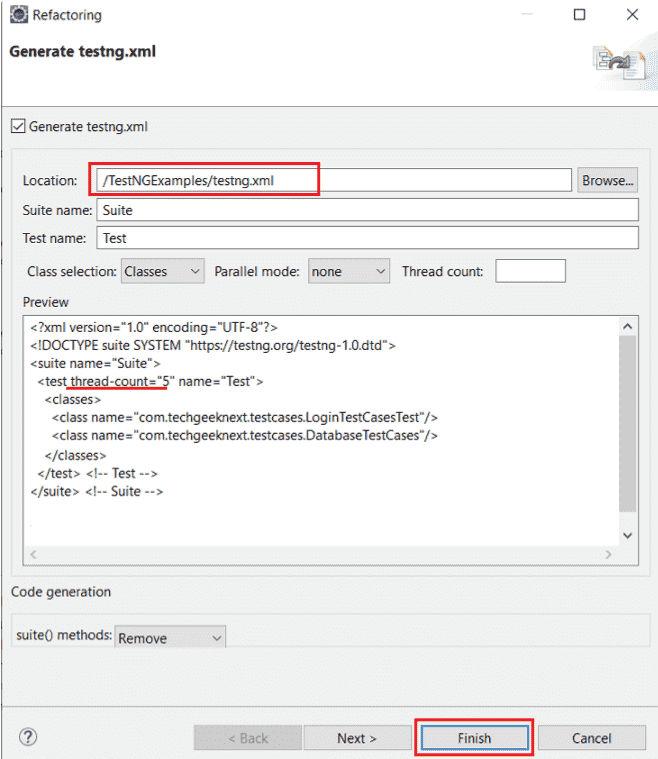The width and height of the screenshot is (658, 759).
Task: Click the Refactoring window title icon
Action: [x=19, y=15]
